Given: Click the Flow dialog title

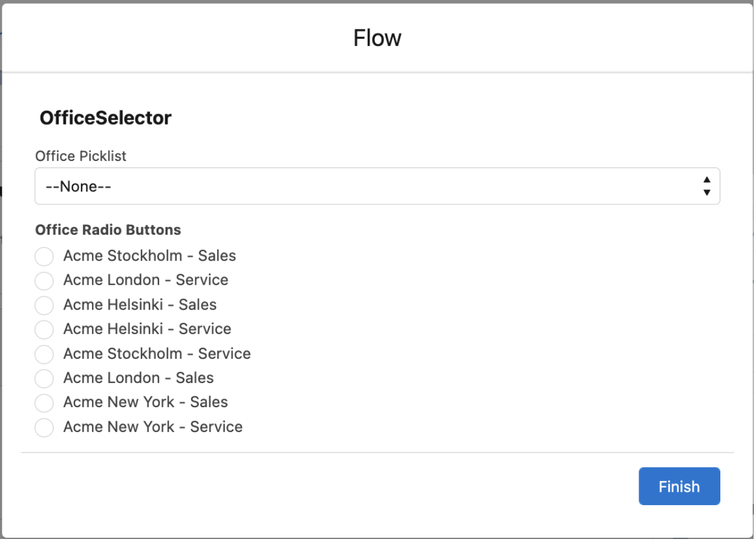Looking at the screenshot, I should [x=377, y=38].
